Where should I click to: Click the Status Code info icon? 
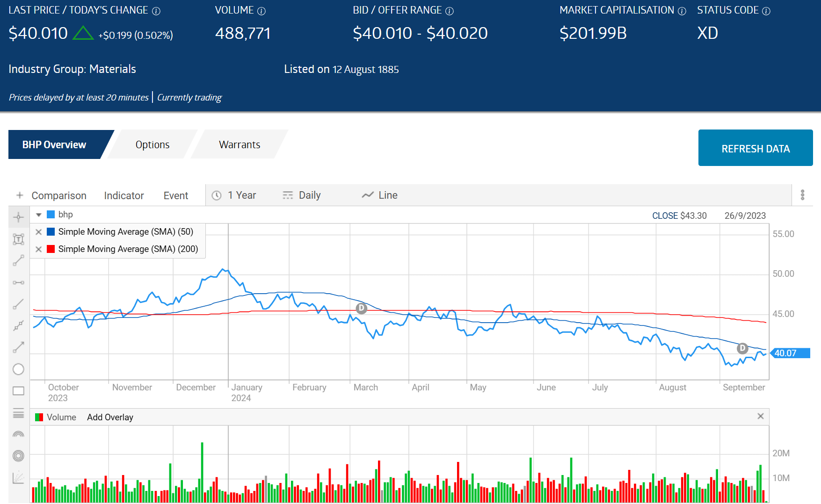point(766,11)
